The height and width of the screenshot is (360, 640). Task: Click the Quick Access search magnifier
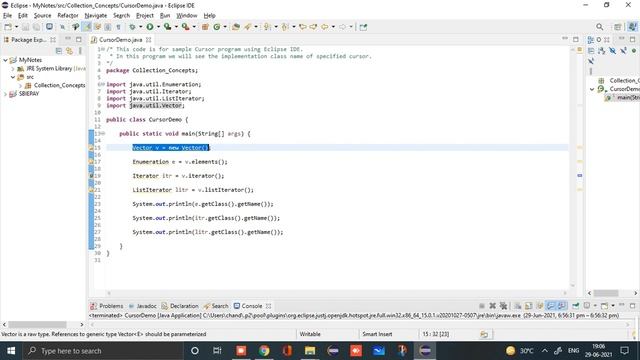coord(599,27)
